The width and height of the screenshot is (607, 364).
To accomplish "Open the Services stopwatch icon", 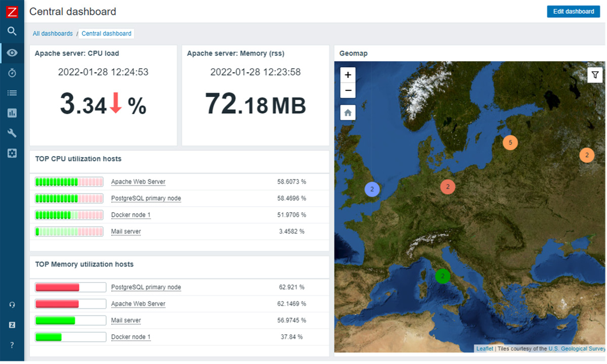I will tap(12, 72).
